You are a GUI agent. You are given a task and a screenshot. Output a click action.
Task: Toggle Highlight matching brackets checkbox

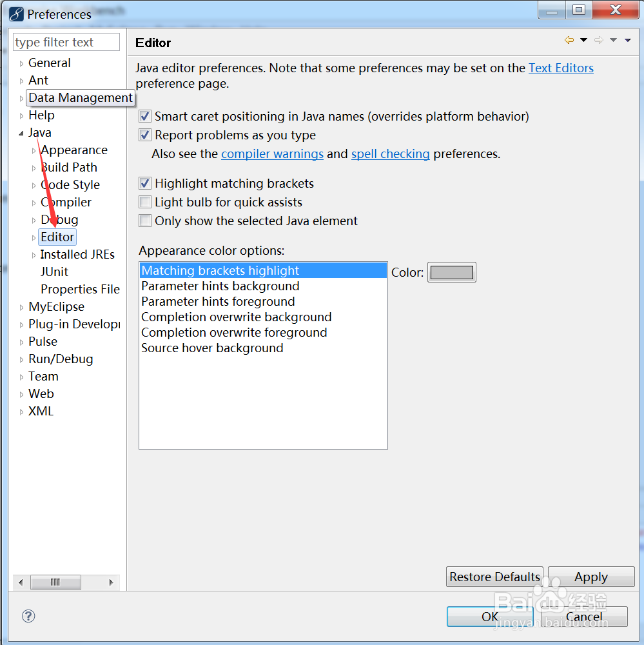[x=145, y=183]
